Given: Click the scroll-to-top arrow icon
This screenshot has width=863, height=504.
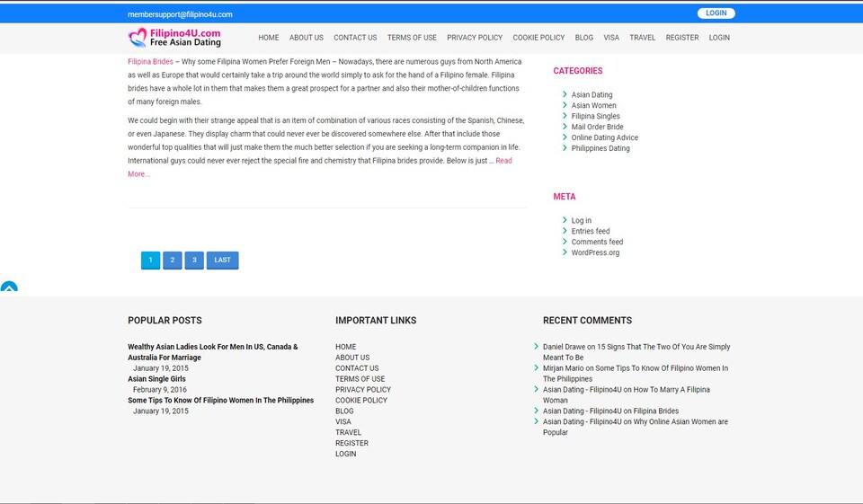Looking at the screenshot, I should (9, 288).
